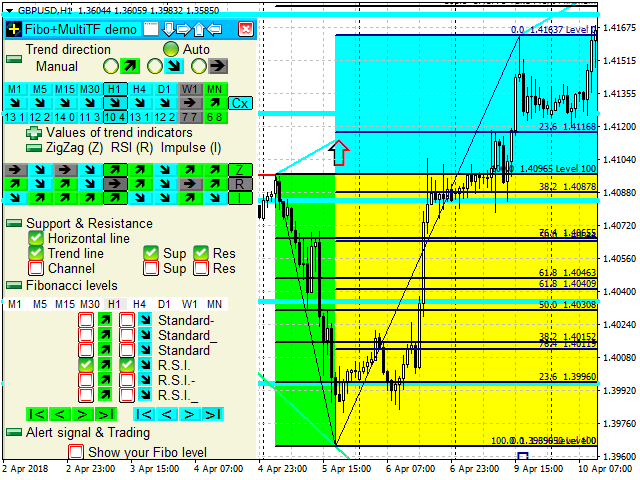
Task: Enable the Channel checkbox
Action: [x=36, y=268]
